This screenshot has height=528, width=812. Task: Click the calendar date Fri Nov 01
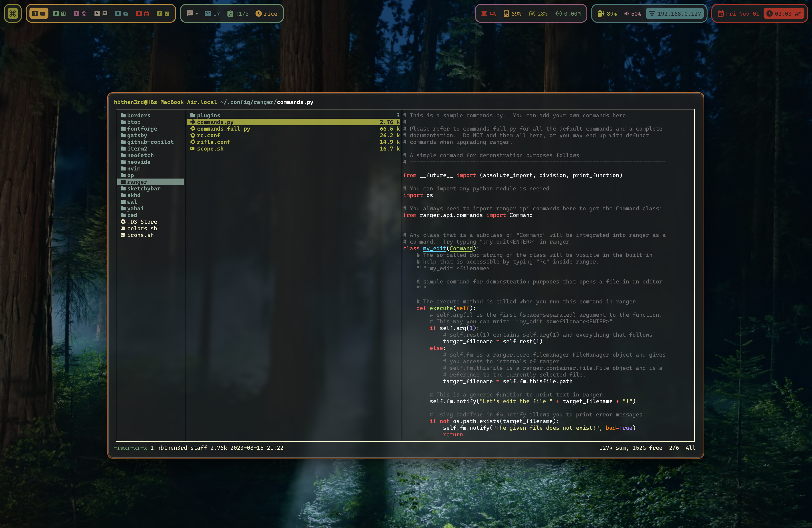coord(738,14)
